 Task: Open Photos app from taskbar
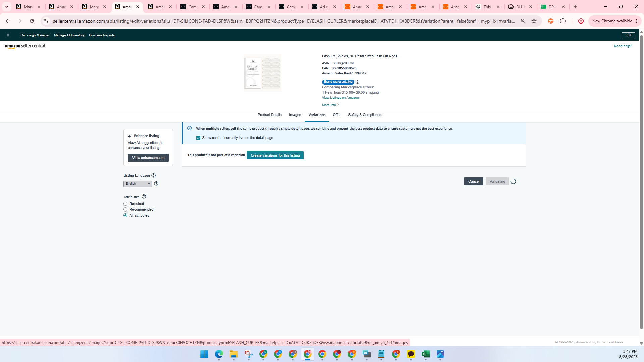click(440, 354)
